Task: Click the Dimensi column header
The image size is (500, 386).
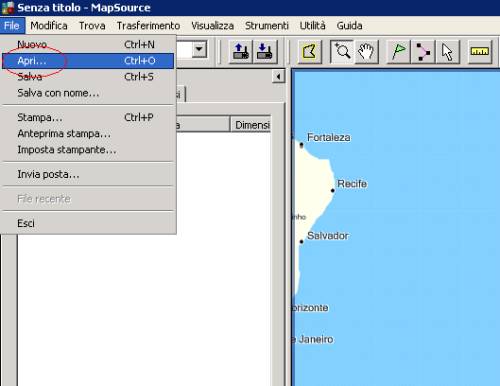Action: 250,125
